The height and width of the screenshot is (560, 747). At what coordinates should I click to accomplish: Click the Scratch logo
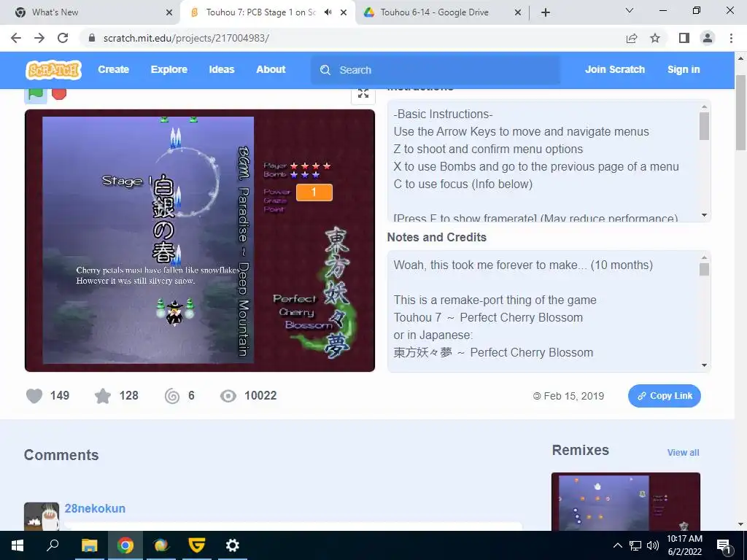(53, 69)
